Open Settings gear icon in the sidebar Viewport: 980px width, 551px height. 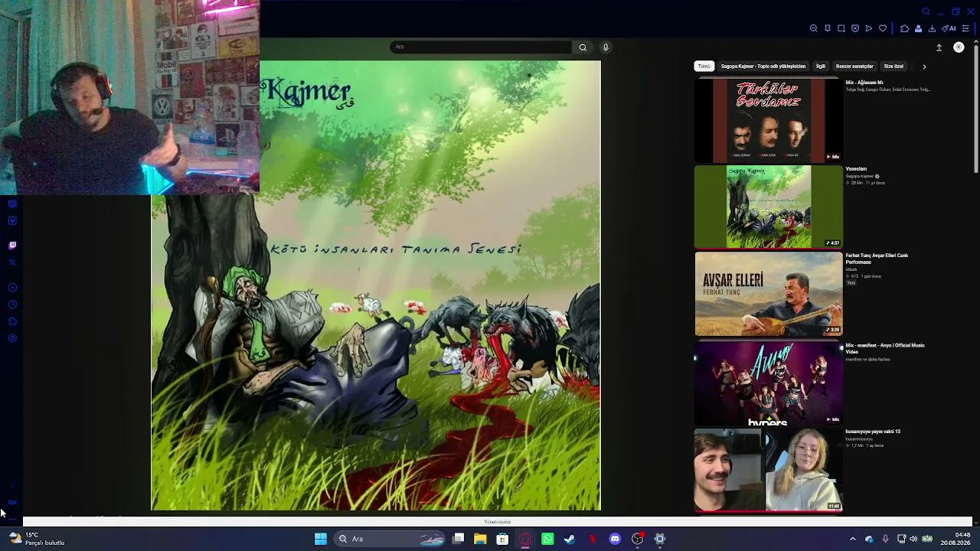pyautogui.click(x=12, y=338)
